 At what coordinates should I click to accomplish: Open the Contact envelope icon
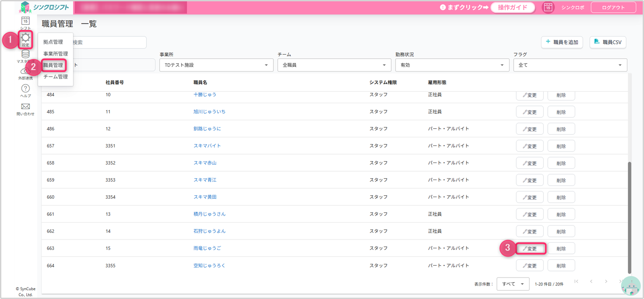[x=25, y=106]
